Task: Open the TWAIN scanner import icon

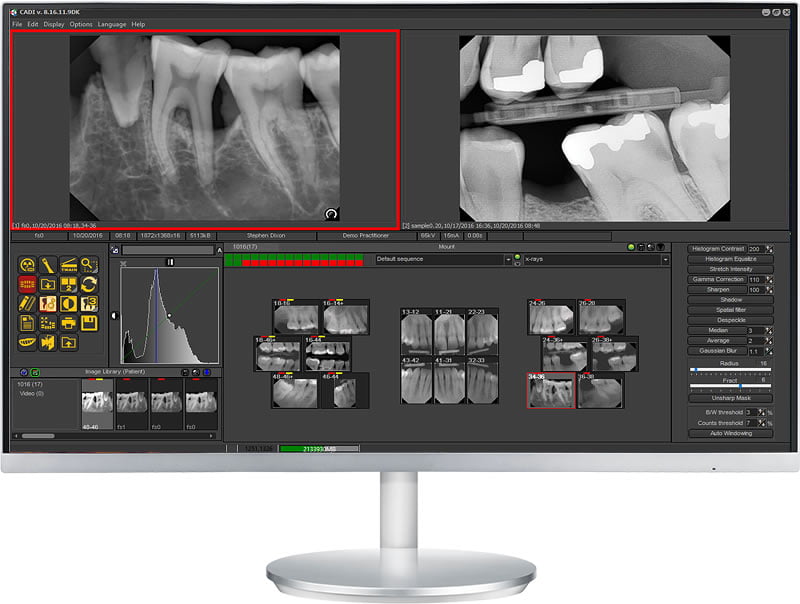Action: (68, 265)
